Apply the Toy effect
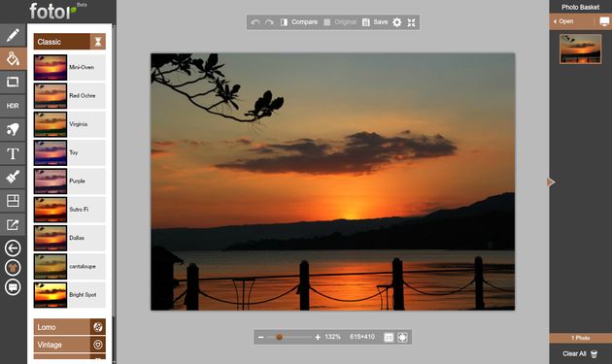 coord(70,152)
